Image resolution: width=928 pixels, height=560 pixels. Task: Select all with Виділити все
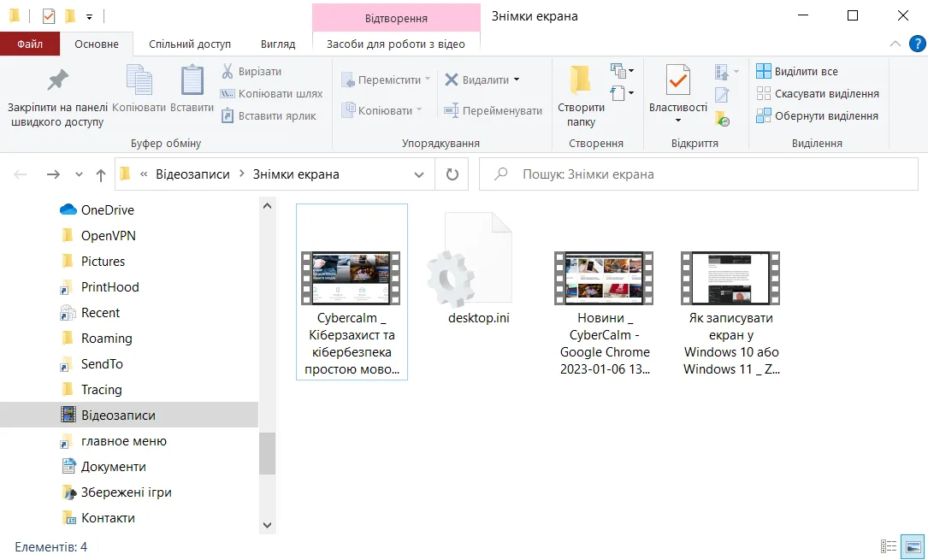(797, 72)
